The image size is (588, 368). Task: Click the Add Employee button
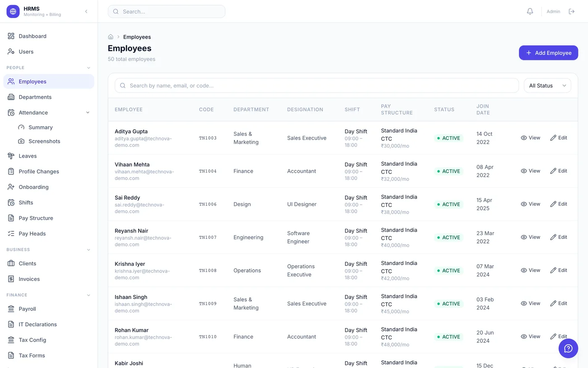(549, 53)
